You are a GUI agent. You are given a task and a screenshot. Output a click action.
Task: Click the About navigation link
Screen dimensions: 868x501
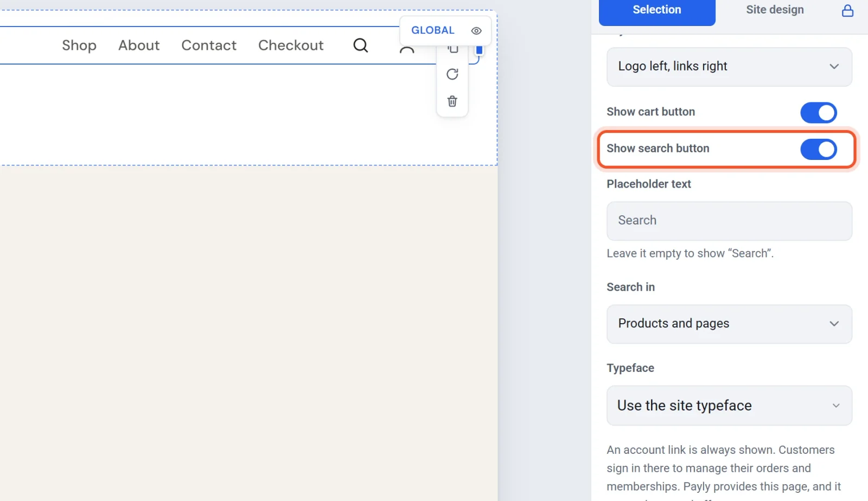(x=139, y=46)
